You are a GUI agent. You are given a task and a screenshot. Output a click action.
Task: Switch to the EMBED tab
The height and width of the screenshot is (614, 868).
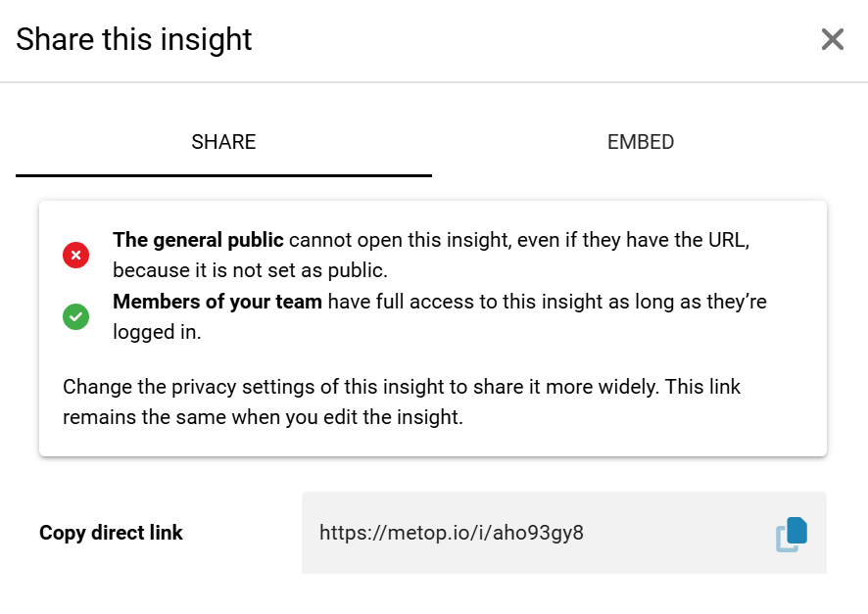click(x=641, y=142)
